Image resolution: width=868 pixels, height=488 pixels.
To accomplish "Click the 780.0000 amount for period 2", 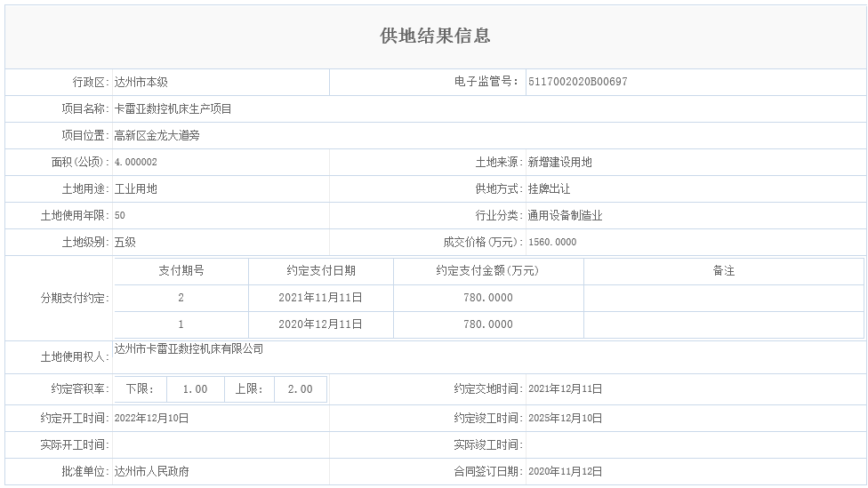I will (488, 298).
